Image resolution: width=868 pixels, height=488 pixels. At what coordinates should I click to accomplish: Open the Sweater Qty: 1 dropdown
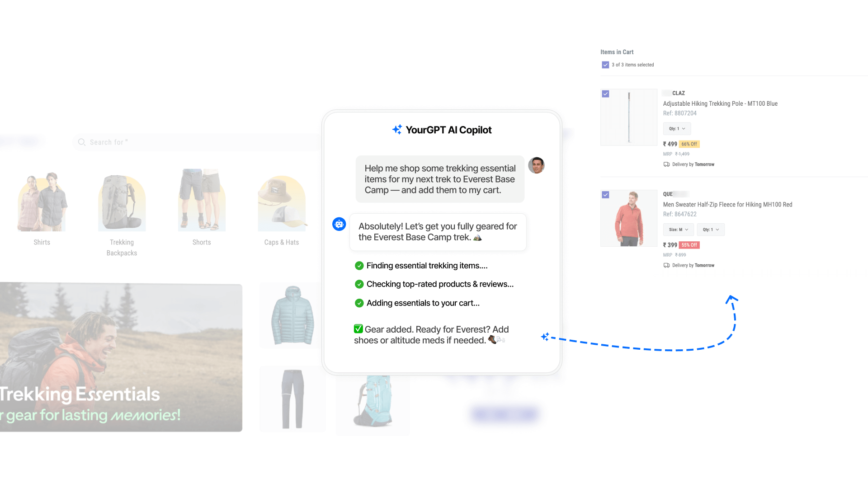point(711,230)
